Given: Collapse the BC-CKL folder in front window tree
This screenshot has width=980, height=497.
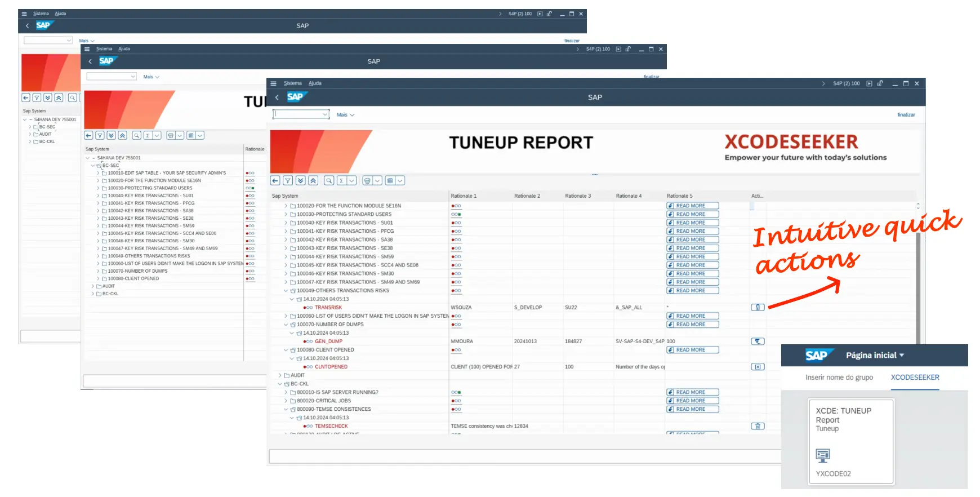Looking at the screenshot, I should point(279,384).
